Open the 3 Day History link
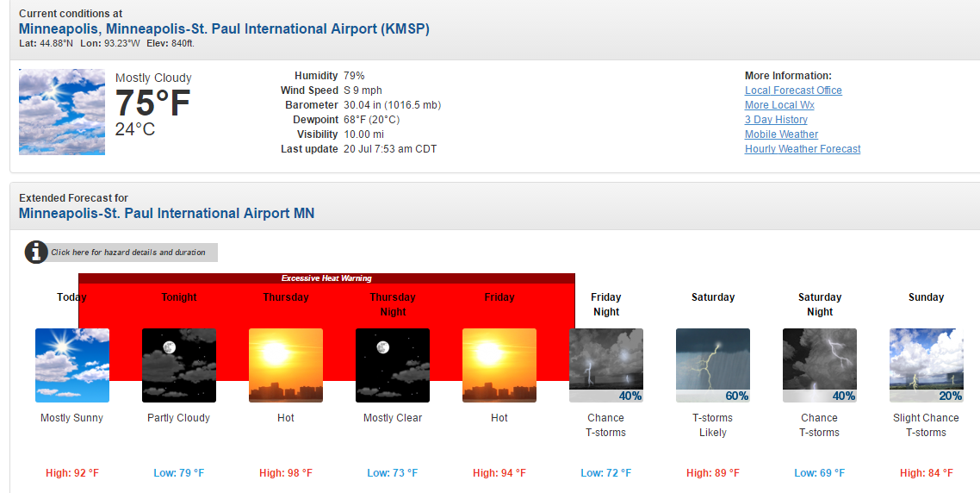 click(776, 120)
